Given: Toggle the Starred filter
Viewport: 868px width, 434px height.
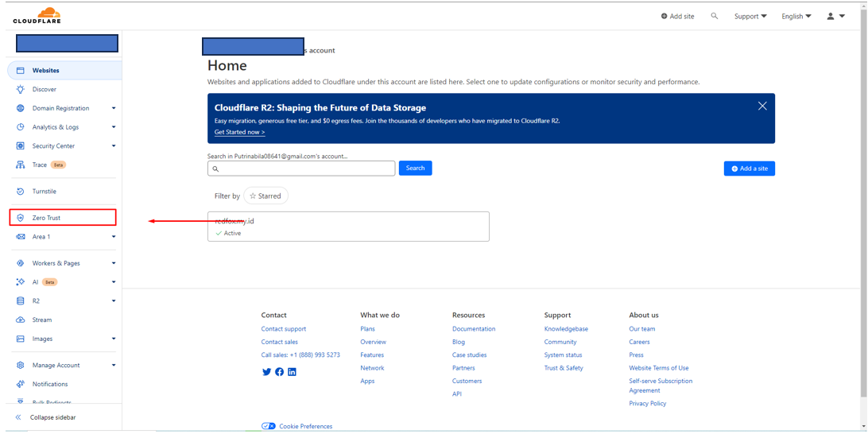Looking at the screenshot, I should pos(265,196).
